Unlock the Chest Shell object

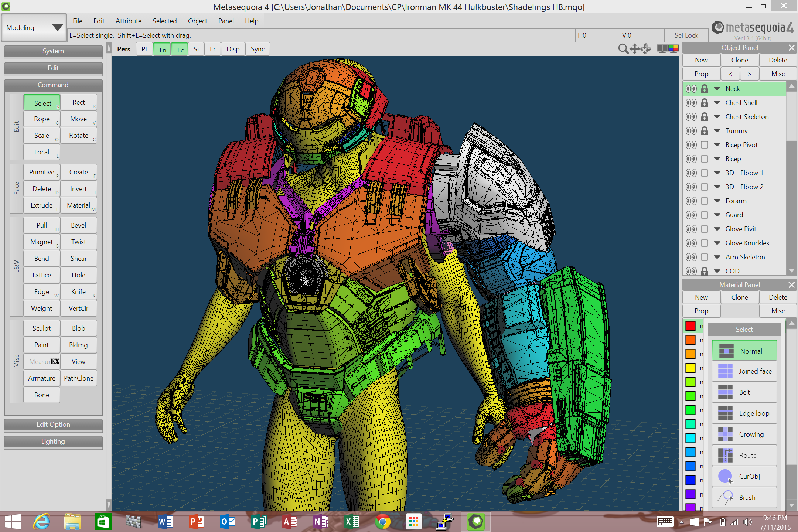click(705, 103)
